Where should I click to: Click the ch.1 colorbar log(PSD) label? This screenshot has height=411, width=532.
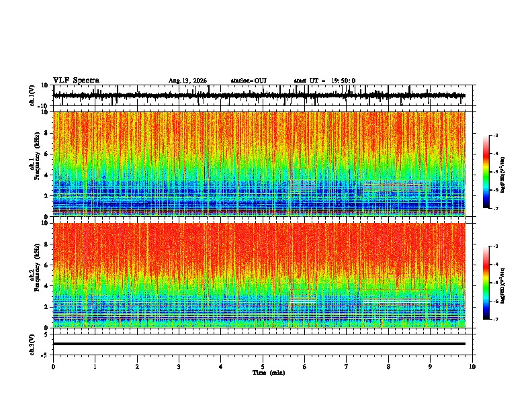[x=503, y=175]
